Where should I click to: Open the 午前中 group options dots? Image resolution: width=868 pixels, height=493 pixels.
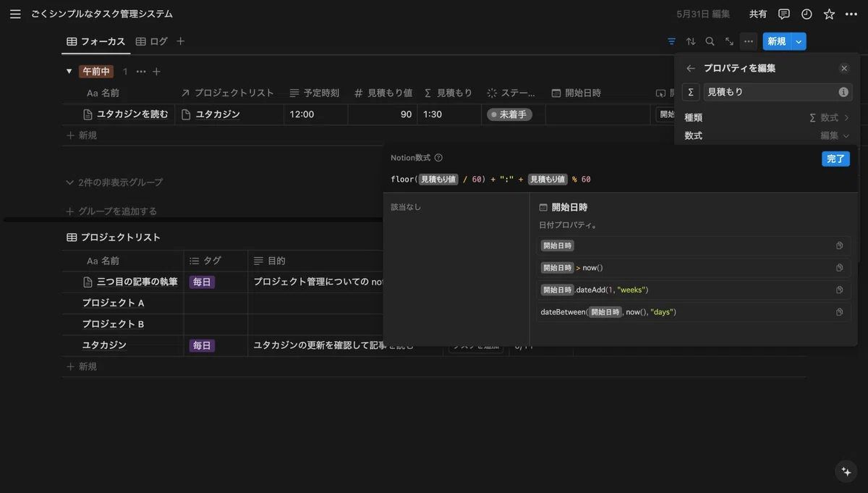[141, 72]
